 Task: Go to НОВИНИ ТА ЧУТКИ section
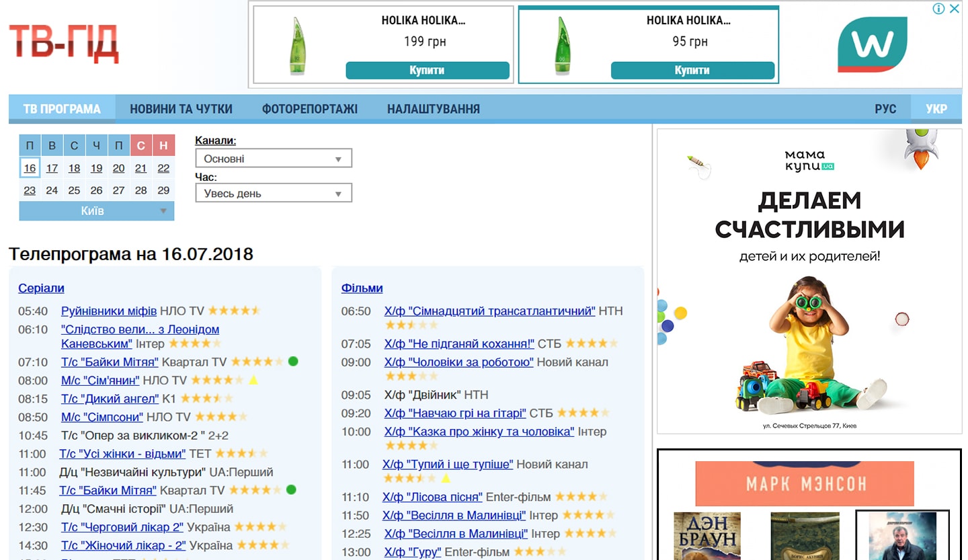pyautogui.click(x=182, y=109)
